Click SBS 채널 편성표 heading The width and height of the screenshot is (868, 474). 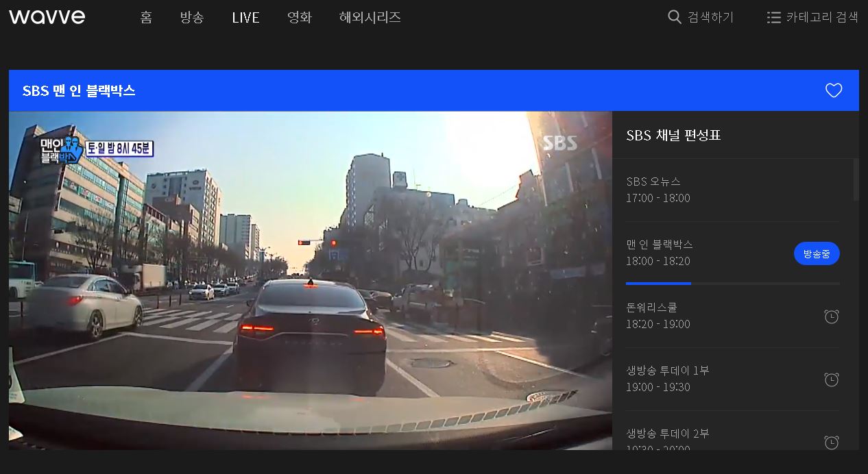[673, 135]
